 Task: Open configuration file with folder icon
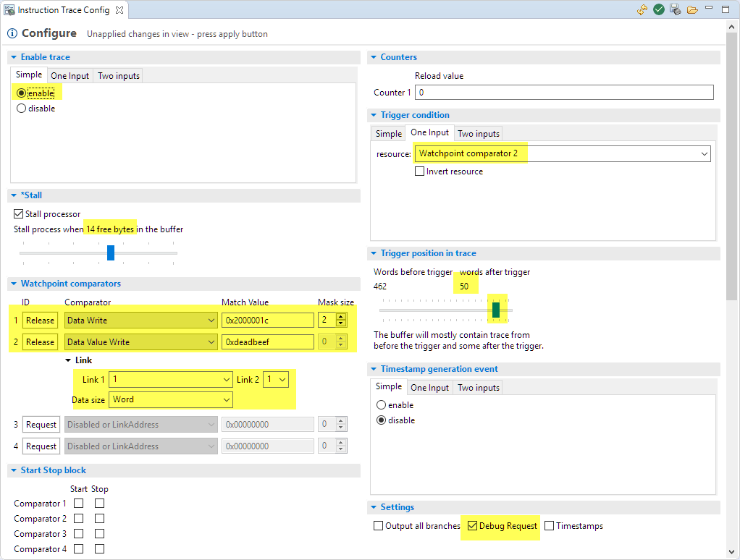(x=692, y=9)
